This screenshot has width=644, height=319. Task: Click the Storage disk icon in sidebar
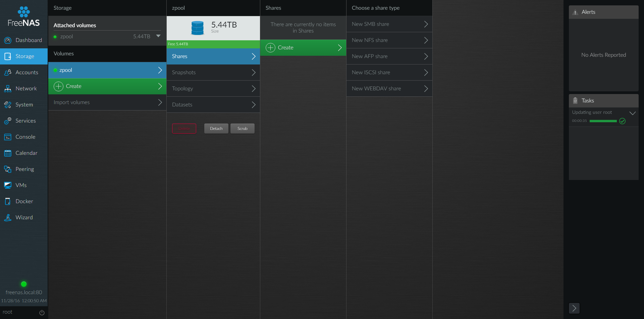pos(8,56)
